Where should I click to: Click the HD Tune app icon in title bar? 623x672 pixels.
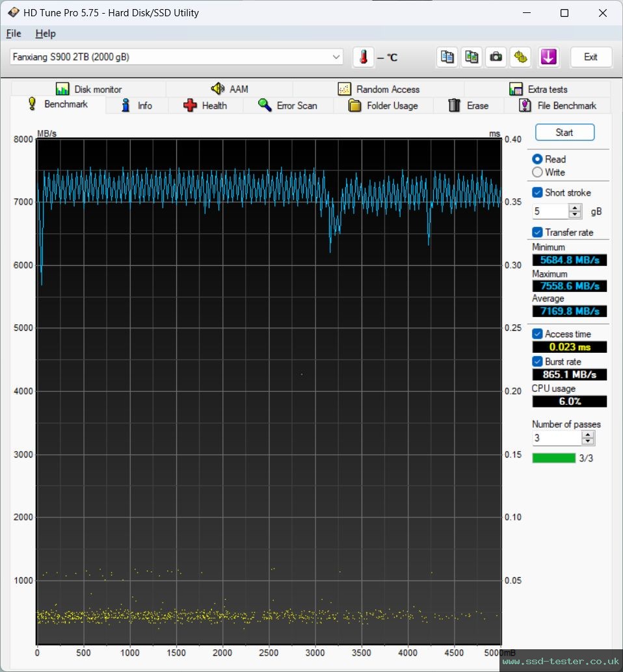click(13, 12)
